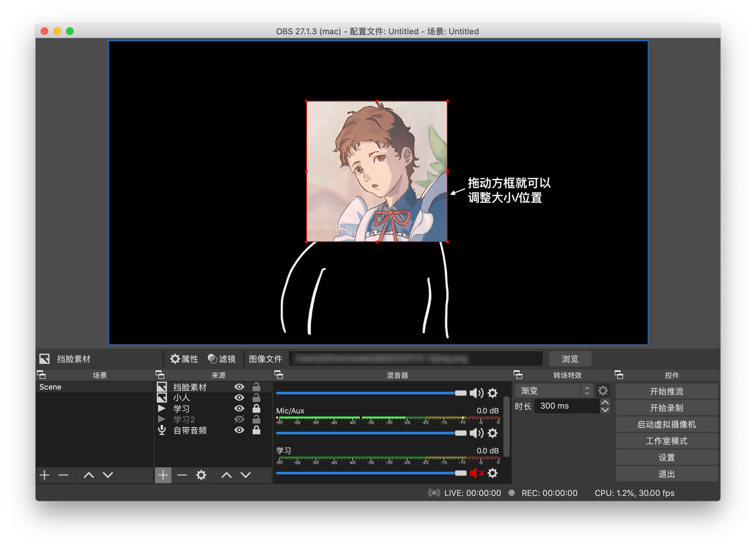Click 开始录制 to start recording
This screenshot has height=548, width=756.
coord(666,407)
